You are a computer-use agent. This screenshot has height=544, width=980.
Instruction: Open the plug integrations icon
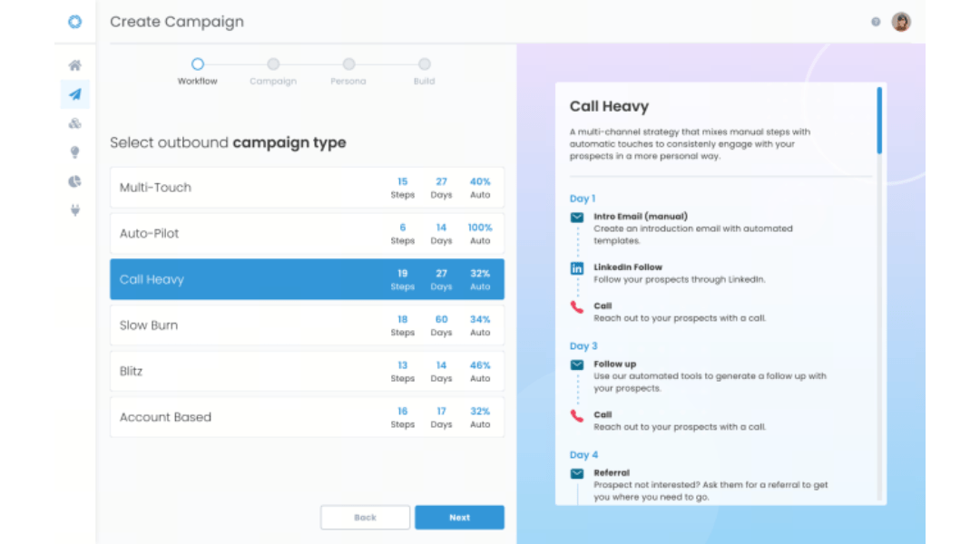pos(75,210)
